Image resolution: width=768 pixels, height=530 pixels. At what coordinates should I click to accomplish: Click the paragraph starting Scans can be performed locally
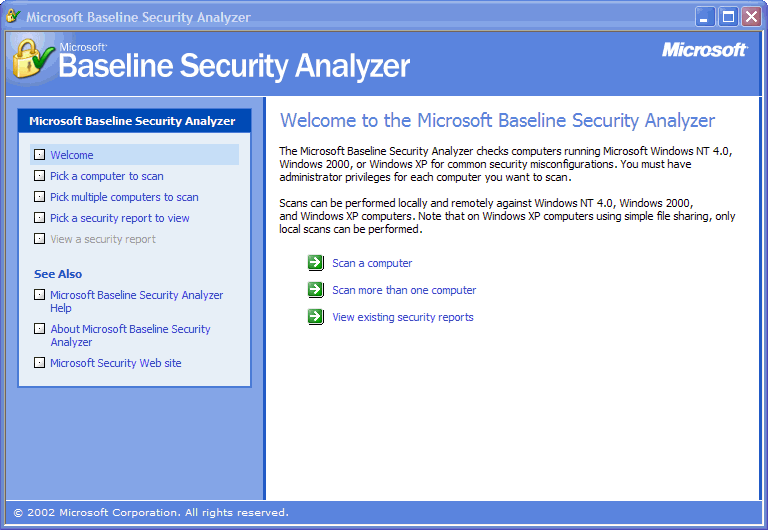click(507, 216)
